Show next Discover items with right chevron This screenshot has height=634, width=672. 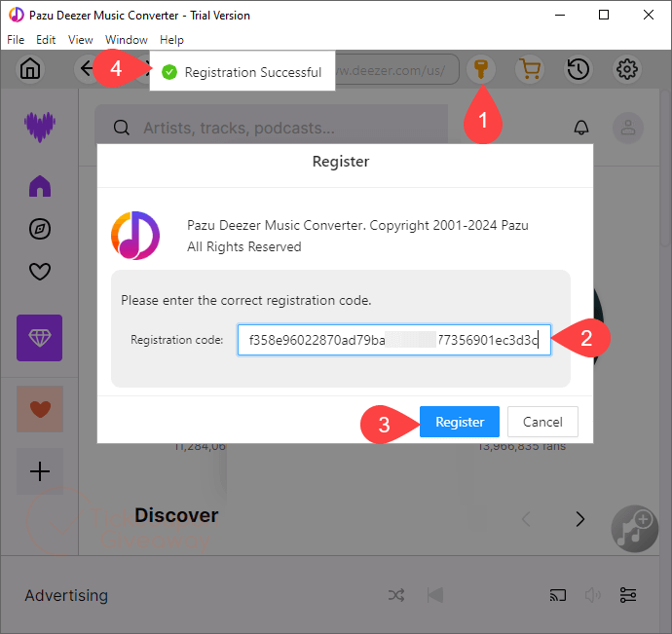pyautogui.click(x=580, y=519)
